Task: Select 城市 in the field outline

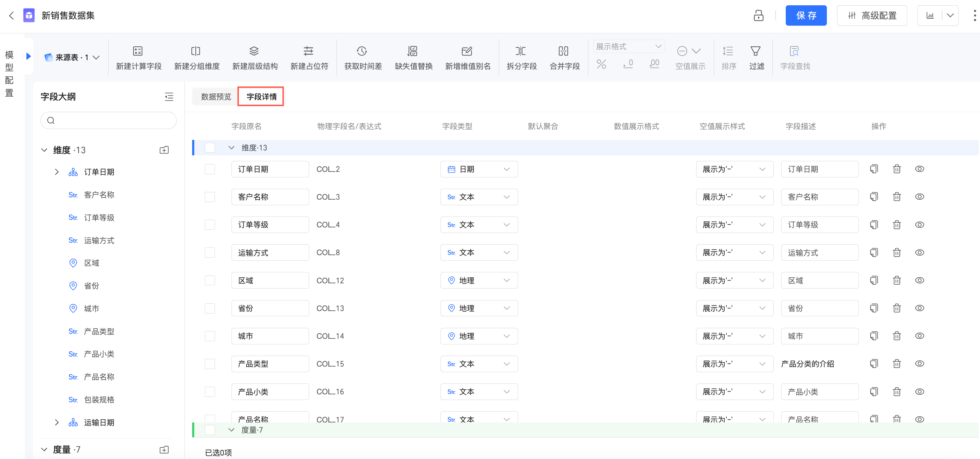Action: point(91,309)
